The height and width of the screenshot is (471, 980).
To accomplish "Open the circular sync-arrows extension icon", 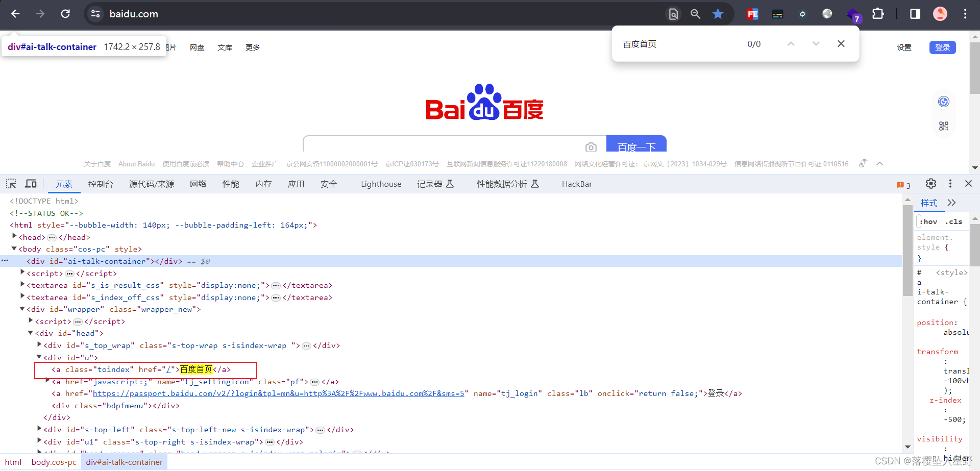I will point(802,14).
